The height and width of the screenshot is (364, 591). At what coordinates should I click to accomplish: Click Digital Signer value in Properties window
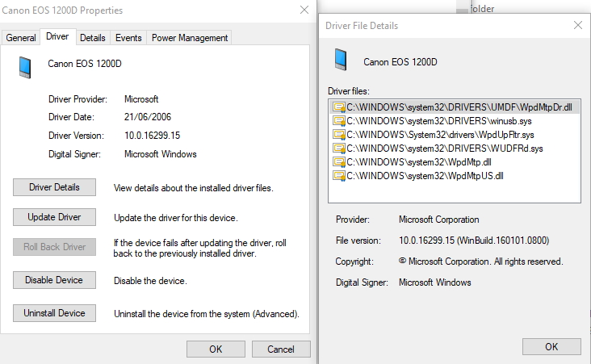161,154
